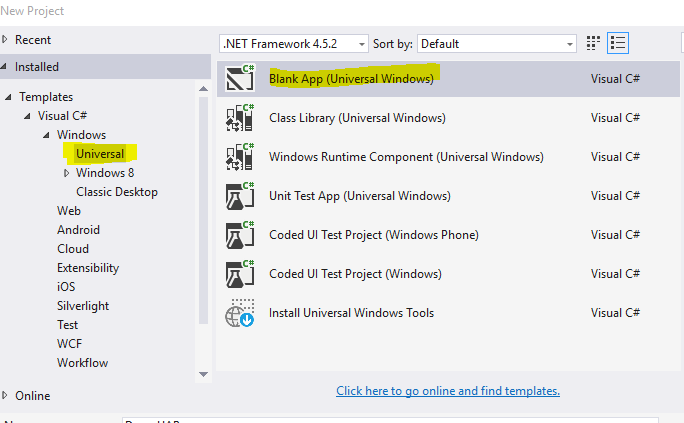Select the Android template category

pyautogui.click(x=78, y=230)
